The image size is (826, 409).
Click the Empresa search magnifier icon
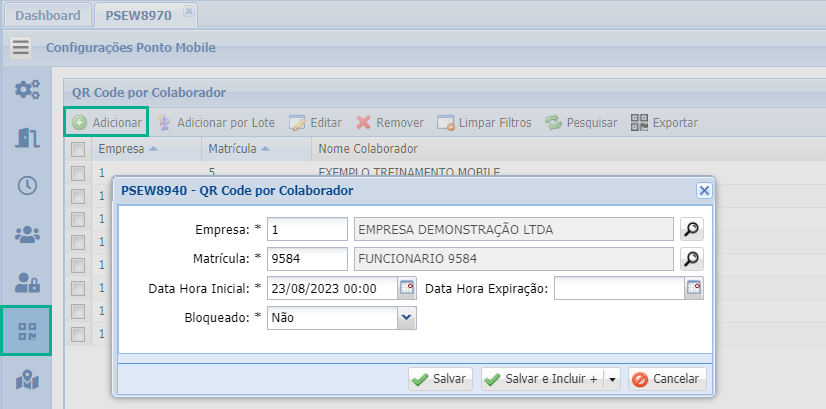(691, 229)
